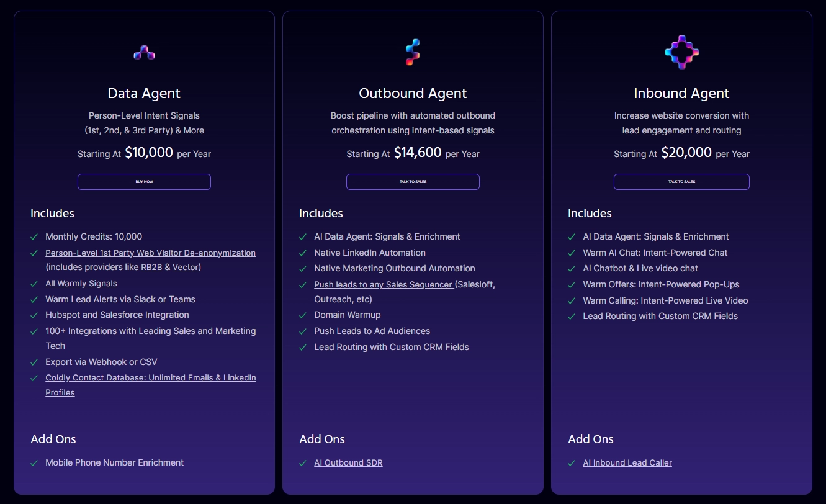Open the Coldly Contact Database link
This screenshot has width=826, height=504.
(151, 385)
